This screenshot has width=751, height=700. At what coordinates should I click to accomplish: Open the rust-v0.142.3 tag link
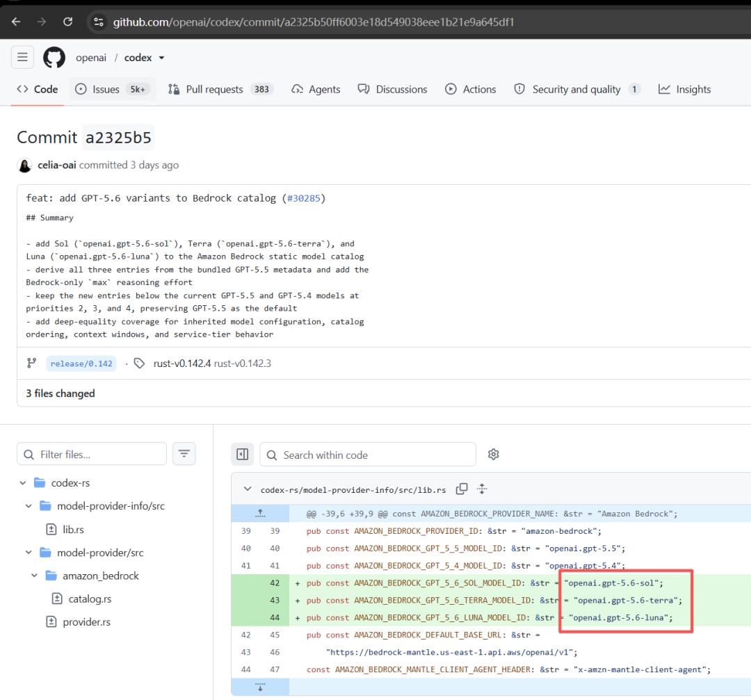click(243, 364)
